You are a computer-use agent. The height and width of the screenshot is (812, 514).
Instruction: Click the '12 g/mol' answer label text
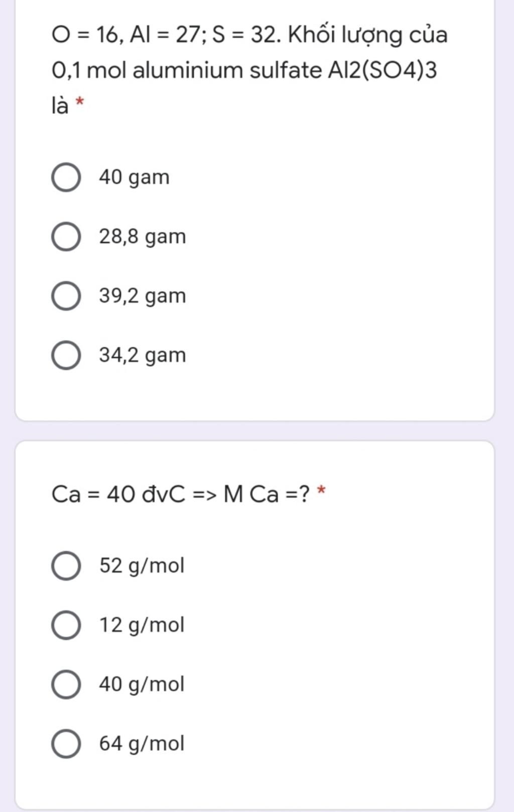click(142, 625)
